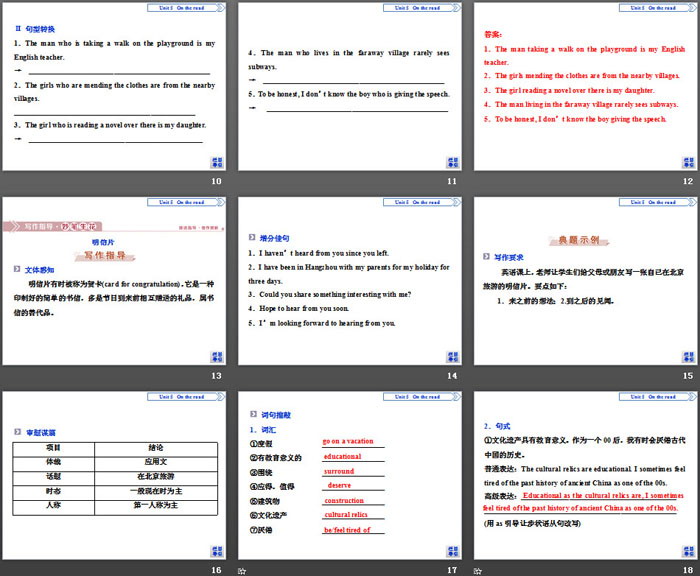Viewport: 700px width, 576px height.
Task: Click the animation star icon below slide 18
Action: [x=478, y=571]
